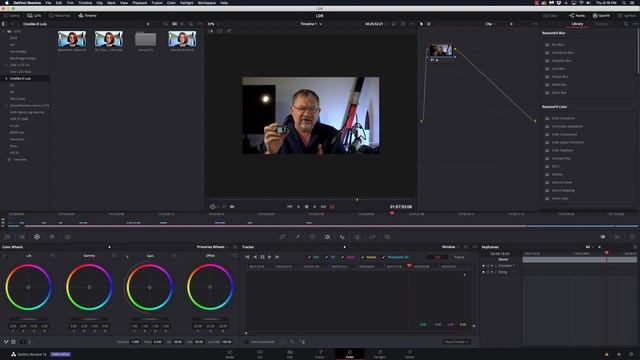Screen dimensions: 640x360
Task: Select the first LUT preview thumbnail
Action: (x=72, y=39)
